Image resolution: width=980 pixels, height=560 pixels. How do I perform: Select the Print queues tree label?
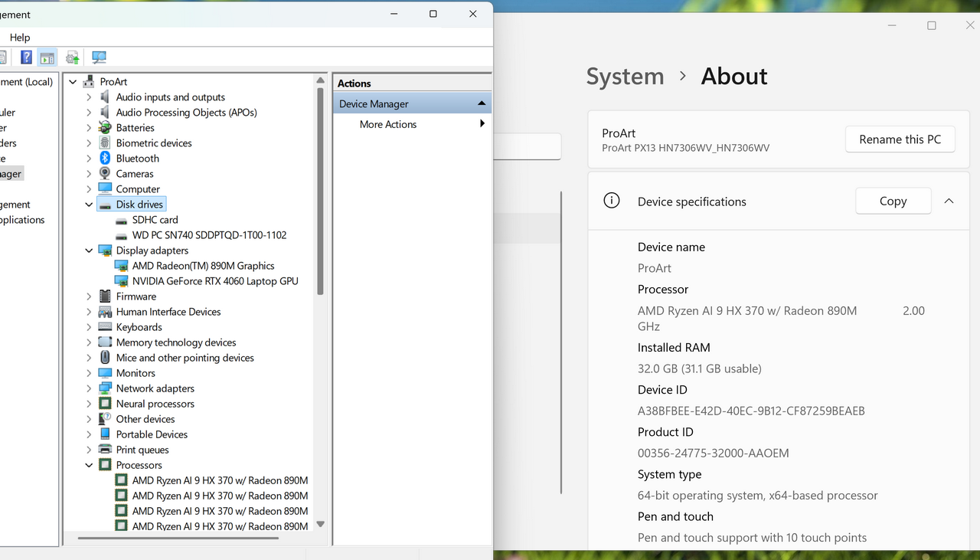[142, 450]
